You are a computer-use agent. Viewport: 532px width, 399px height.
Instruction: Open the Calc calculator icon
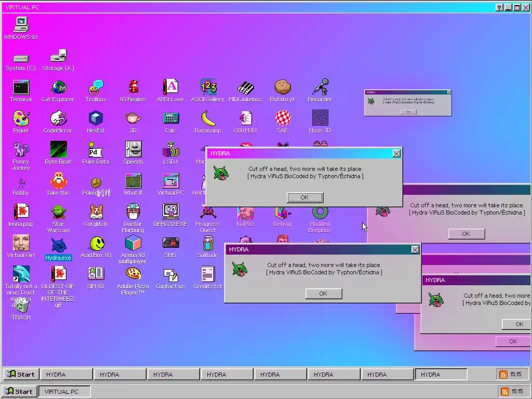point(170,118)
